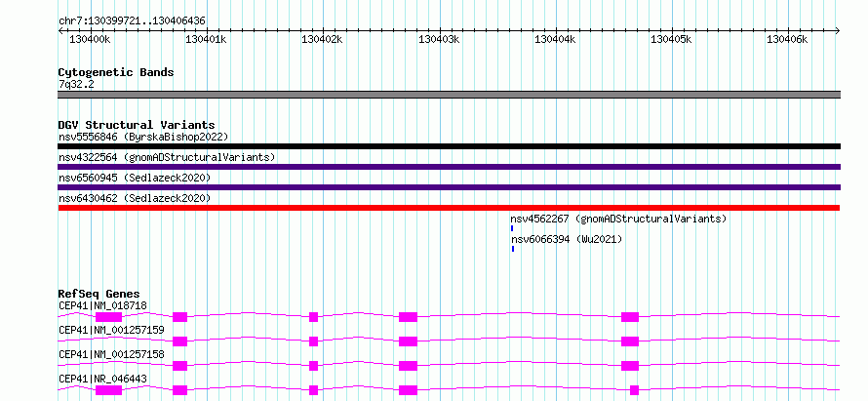The image size is (868, 401).
Task: Click the red nsv6430462 variant bar
Action: [449, 208]
